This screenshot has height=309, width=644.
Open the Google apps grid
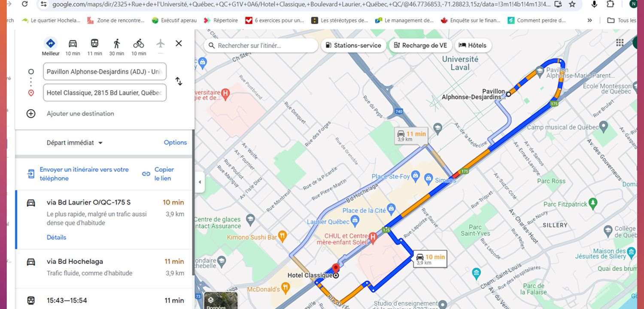[x=620, y=42]
